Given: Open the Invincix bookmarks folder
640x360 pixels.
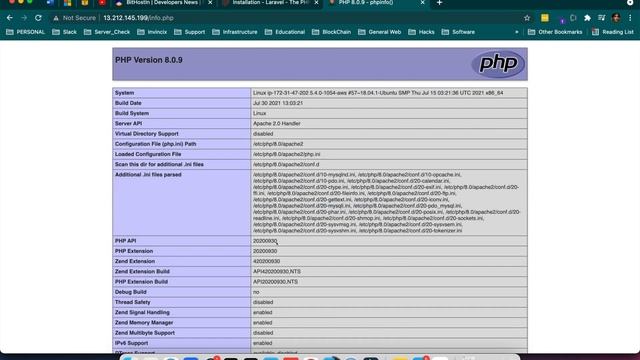Looking at the screenshot, I should click(x=152, y=32).
